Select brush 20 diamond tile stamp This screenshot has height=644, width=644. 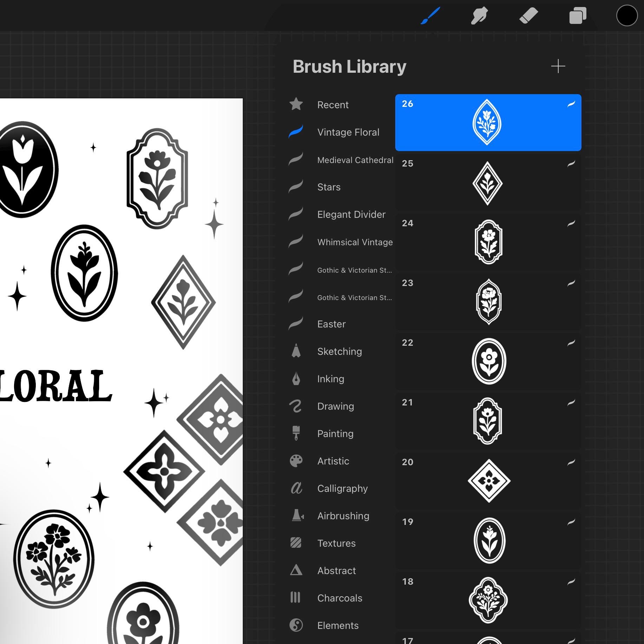[488, 481]
